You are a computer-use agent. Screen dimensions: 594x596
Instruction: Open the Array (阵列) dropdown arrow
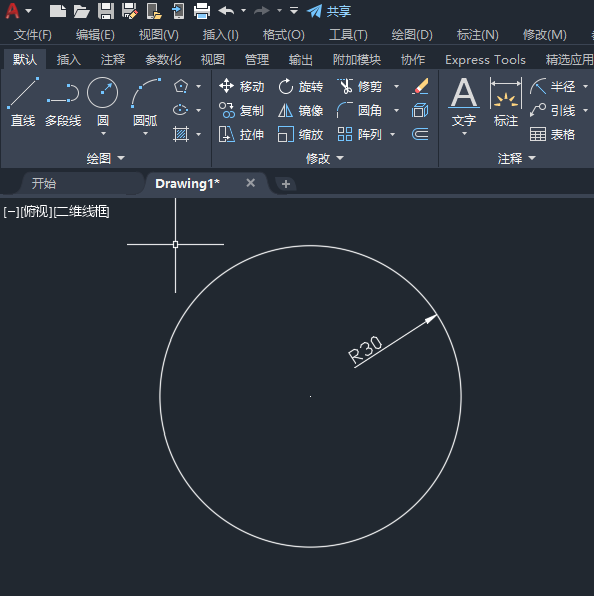pos(393,134)
